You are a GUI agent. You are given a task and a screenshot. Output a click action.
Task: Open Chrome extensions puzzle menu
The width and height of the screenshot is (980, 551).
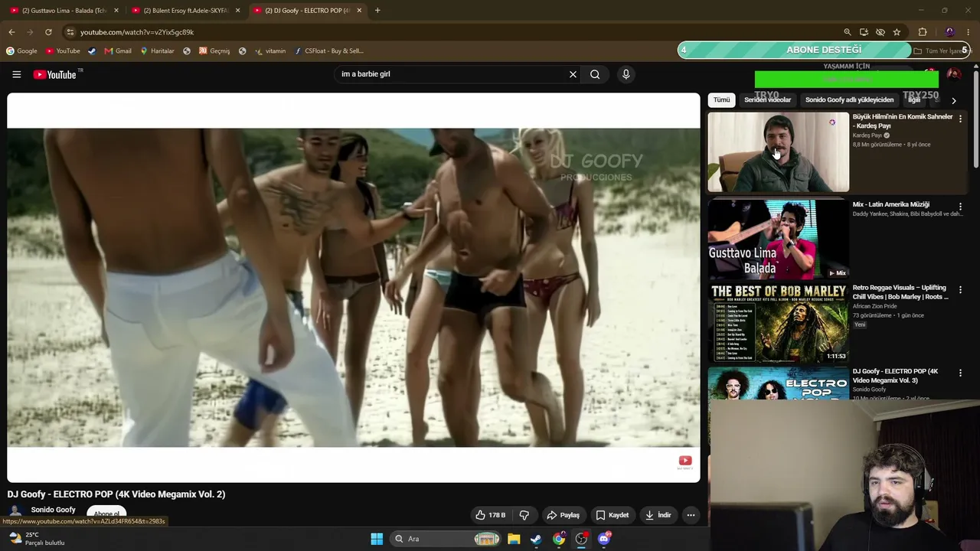point(923,32)
